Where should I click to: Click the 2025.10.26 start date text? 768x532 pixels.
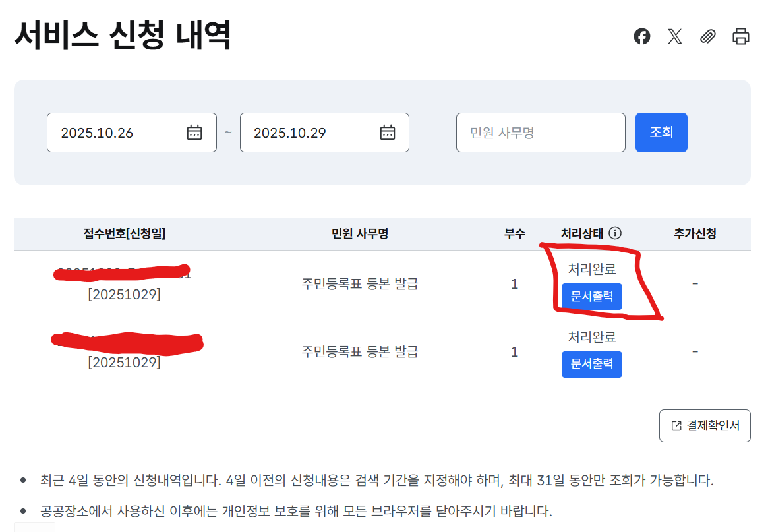click(x=98, y=133)
